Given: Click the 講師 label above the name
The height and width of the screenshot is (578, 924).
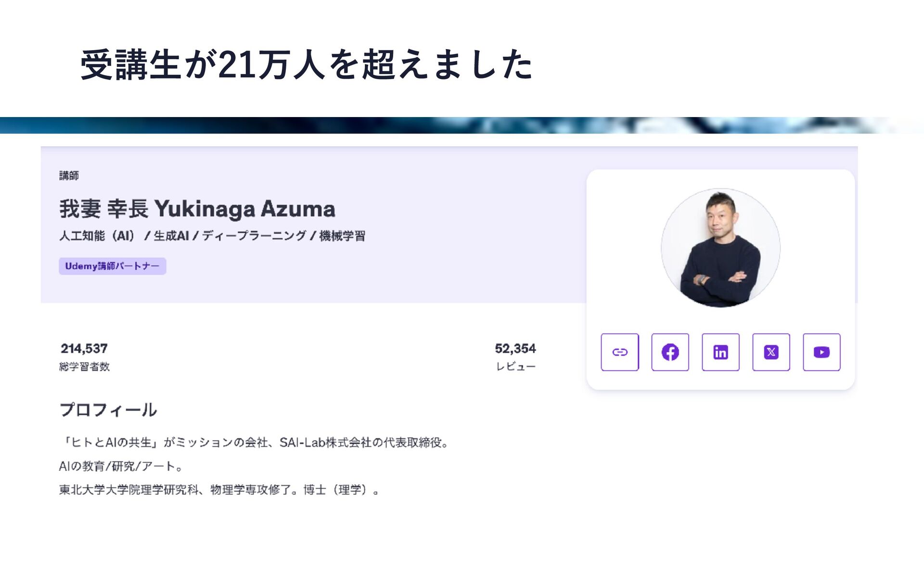Looking at the screenshot, I should (69, 175).
